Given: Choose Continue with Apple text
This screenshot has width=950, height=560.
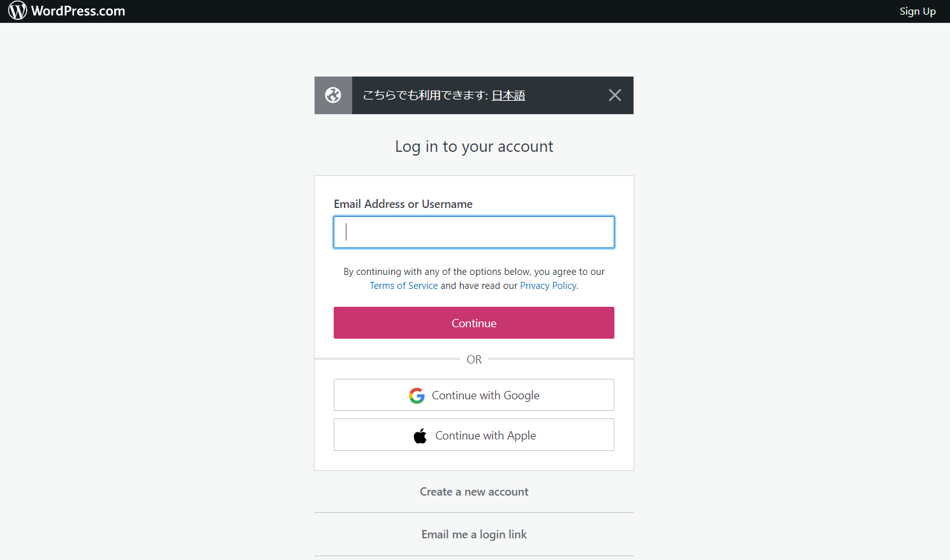Looking at the screenshot, I should pos(486,436).
